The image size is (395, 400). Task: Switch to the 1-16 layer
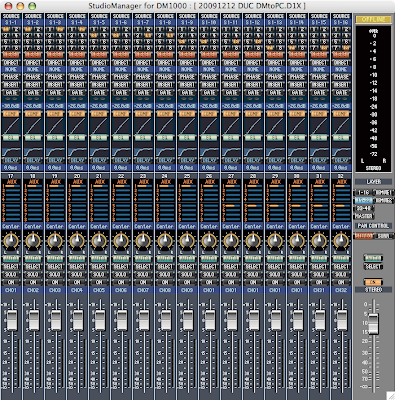(363, 193)
